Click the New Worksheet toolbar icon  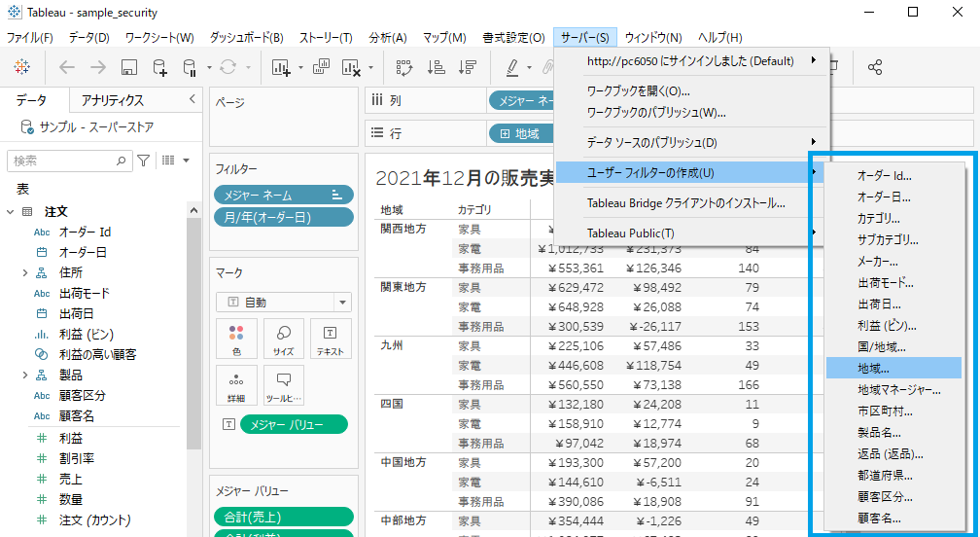(282, 67)
